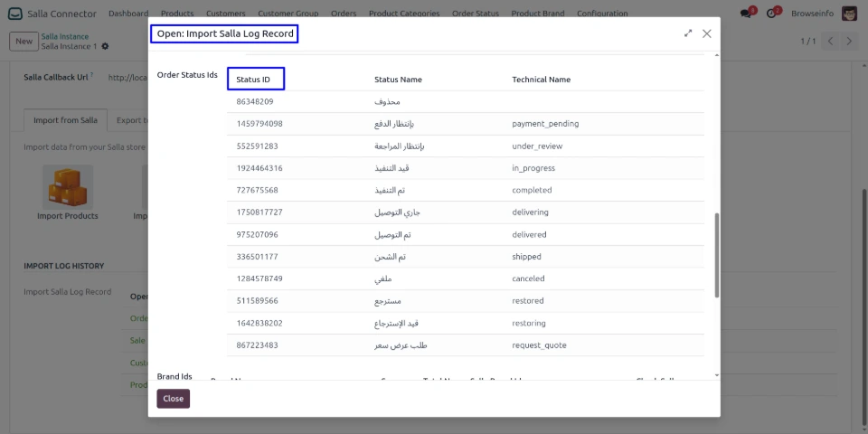
Task: Click the New button
Action: 24,42
